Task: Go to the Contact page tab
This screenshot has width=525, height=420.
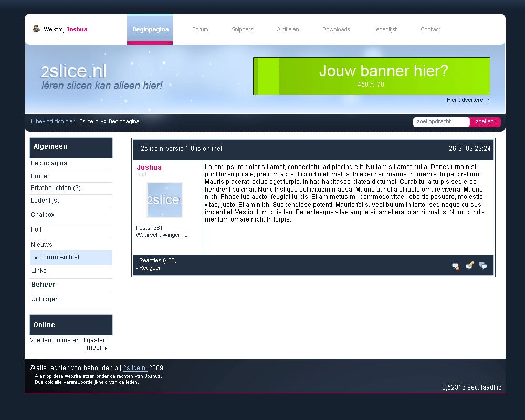Action: click(x=430, y=29)
